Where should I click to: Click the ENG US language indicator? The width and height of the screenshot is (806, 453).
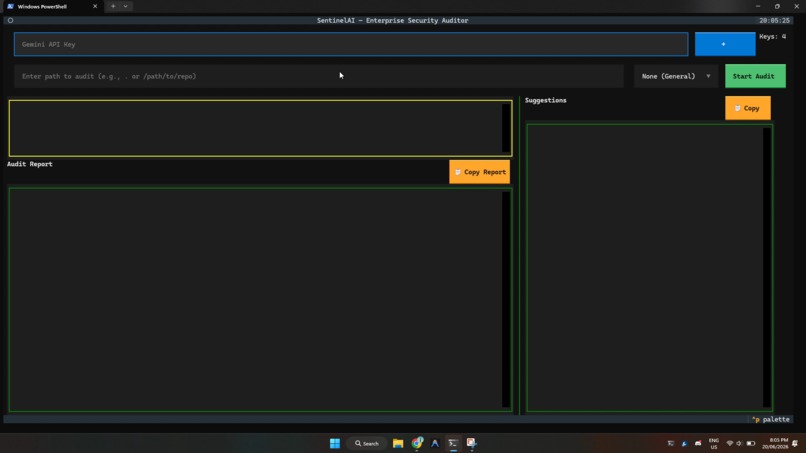coord(713,443)
